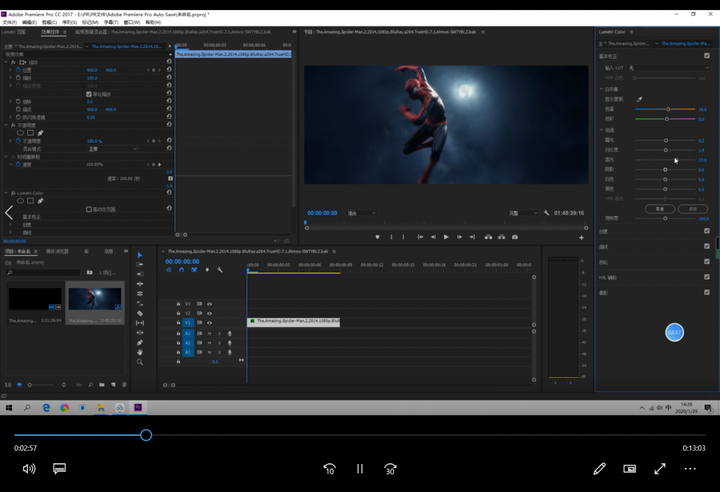The height and width of the screenshot is (492, 720).
Task: Select the Slide tool
Action: click(140, 333)
